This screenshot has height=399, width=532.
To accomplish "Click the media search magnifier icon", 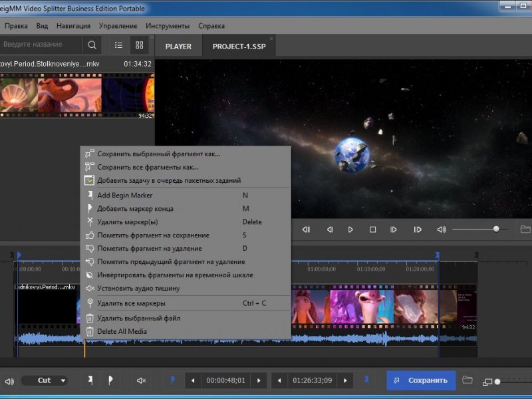I will (x=92, y=45).
